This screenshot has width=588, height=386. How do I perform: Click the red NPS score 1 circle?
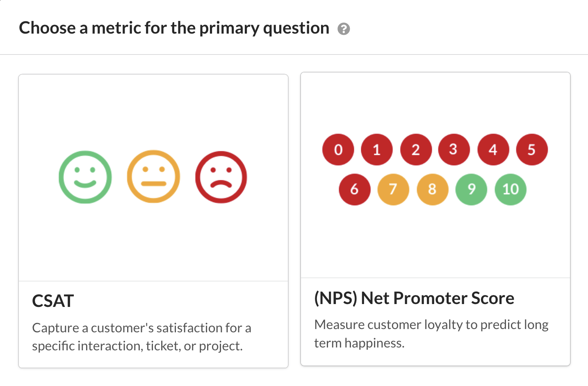[x=377, y=150]
